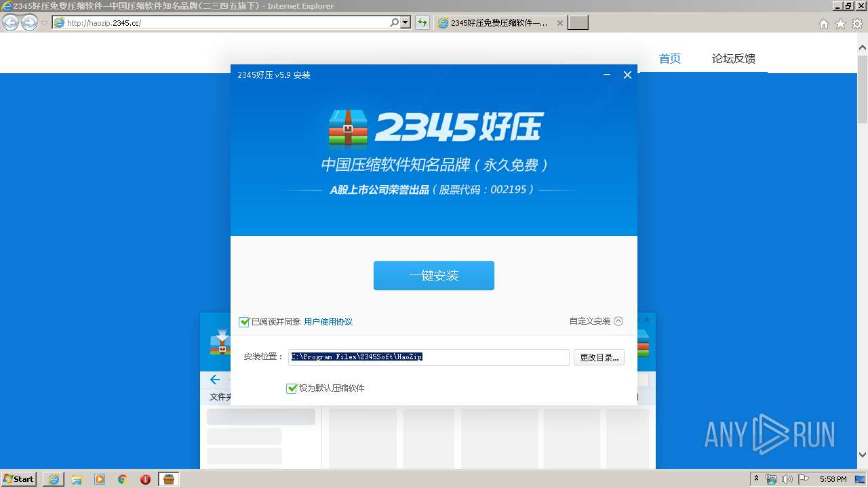Minimize the 2345好压 installer window
The width and height of the screenshot is (868, 488).
[x=607, y=75]
